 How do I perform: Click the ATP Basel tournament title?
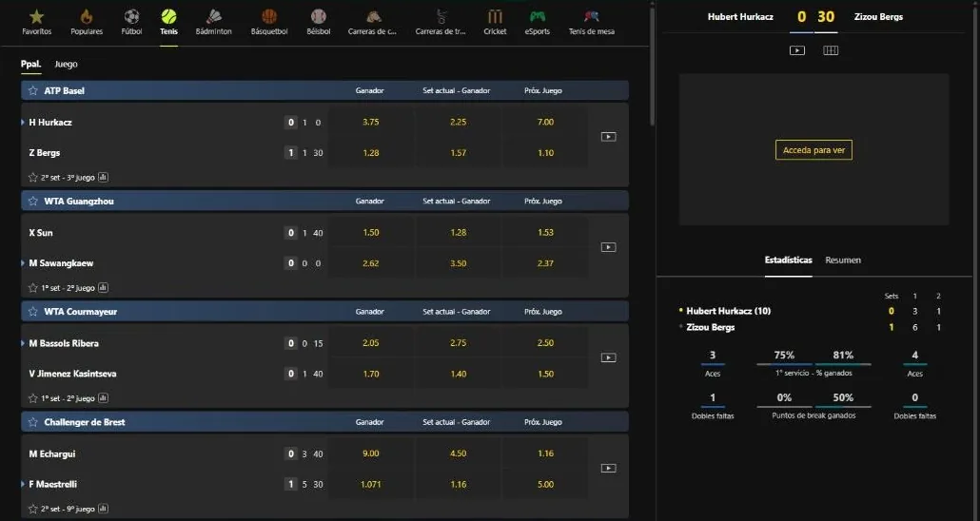click(x=65, y=90)
